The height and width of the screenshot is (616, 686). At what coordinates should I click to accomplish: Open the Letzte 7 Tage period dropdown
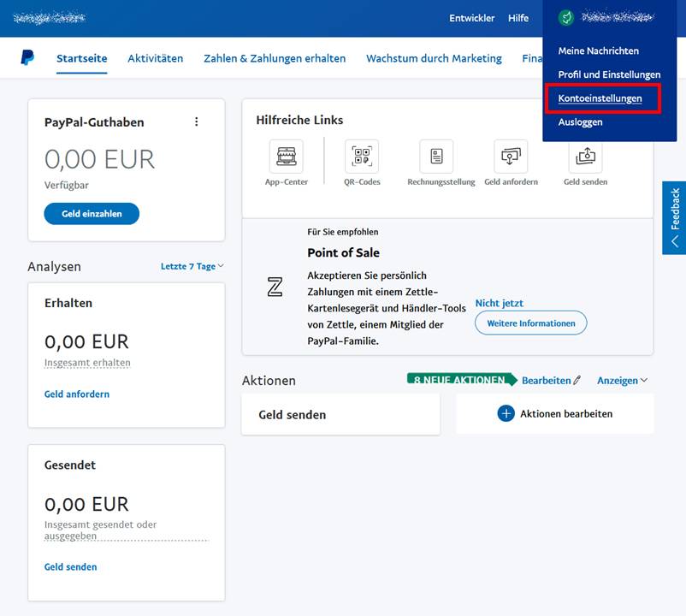[192, 266]
